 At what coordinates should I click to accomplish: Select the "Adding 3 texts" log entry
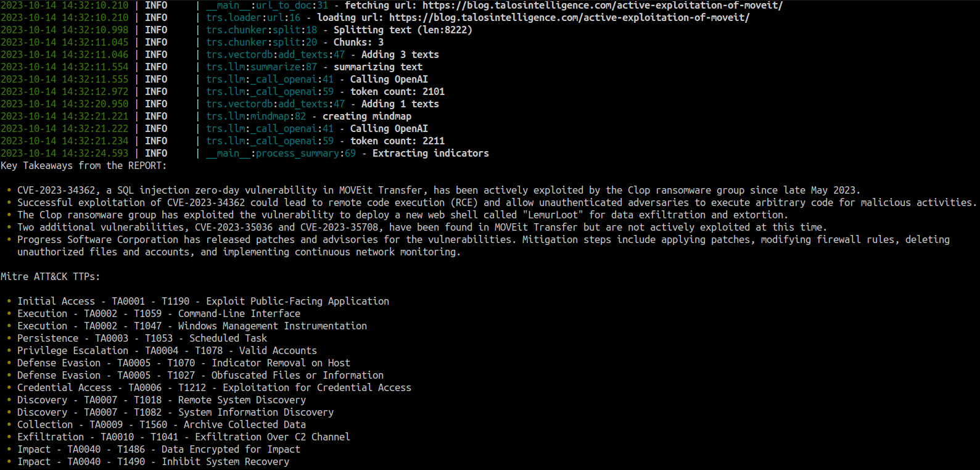tap(400, 55)
